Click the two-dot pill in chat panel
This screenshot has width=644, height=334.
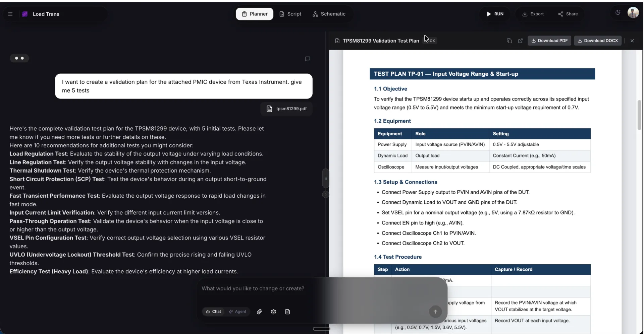pyautogui.click(x=19, y=58)
